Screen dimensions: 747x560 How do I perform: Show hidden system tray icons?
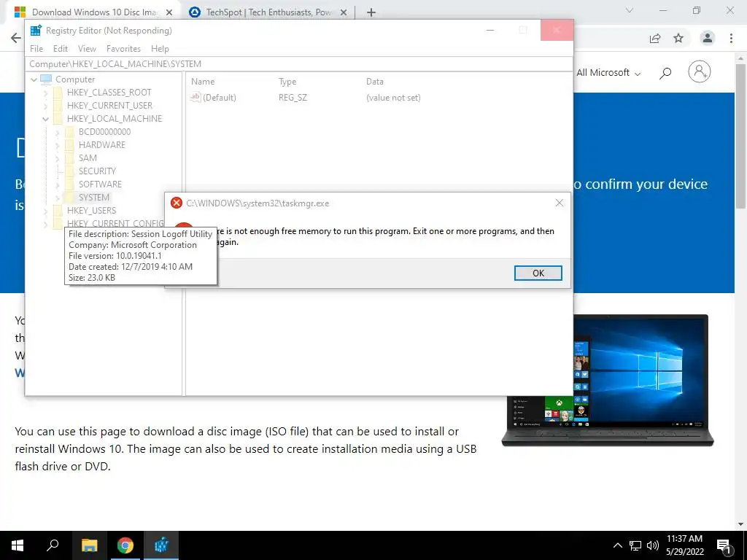(617, 545)
